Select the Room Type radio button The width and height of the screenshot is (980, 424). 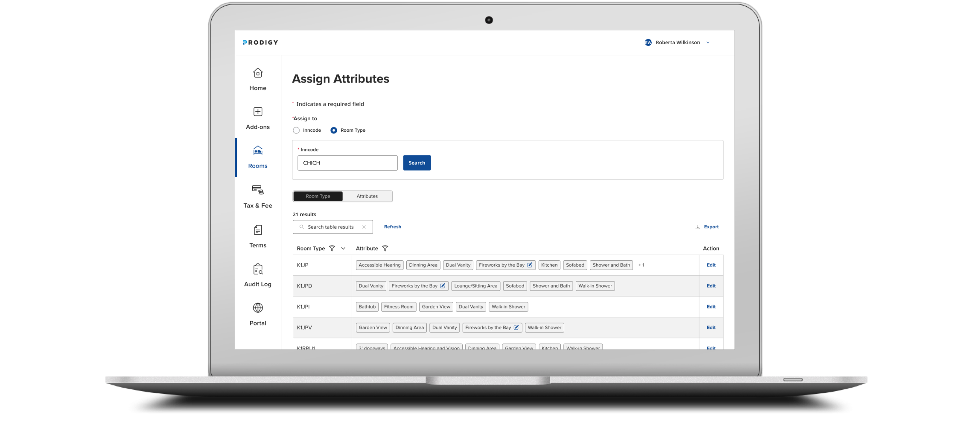[334, 130]
